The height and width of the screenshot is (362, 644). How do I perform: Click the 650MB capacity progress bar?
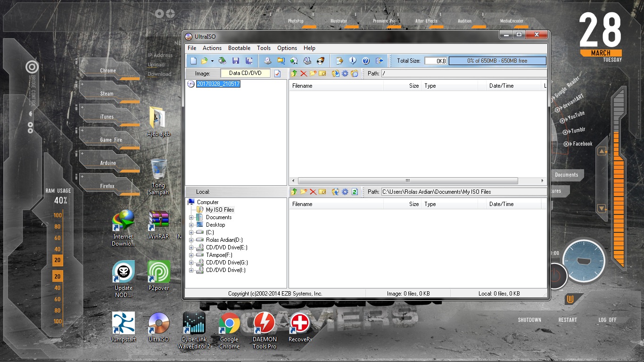[497, 61]
